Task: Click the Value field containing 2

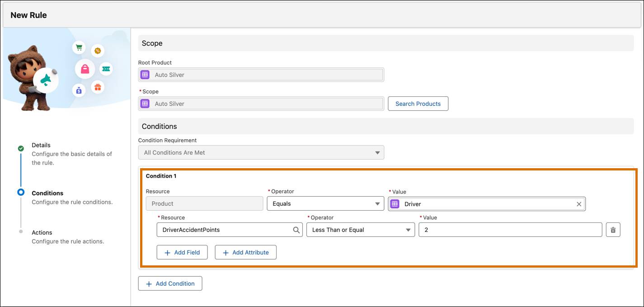Action: point(510,230)
